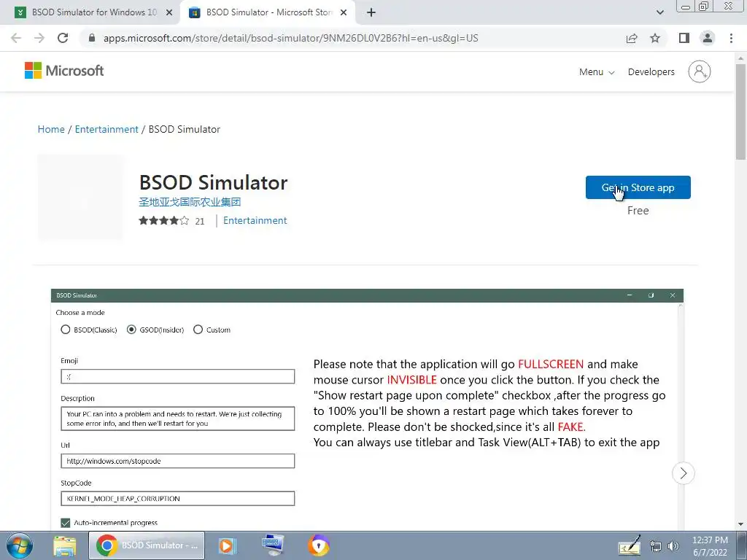Show next screenshot with right chevron

point(683,473)
